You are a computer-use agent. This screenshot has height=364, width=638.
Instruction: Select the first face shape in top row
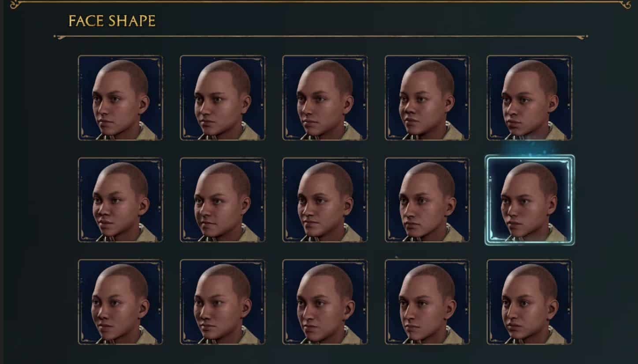[120, 98]
